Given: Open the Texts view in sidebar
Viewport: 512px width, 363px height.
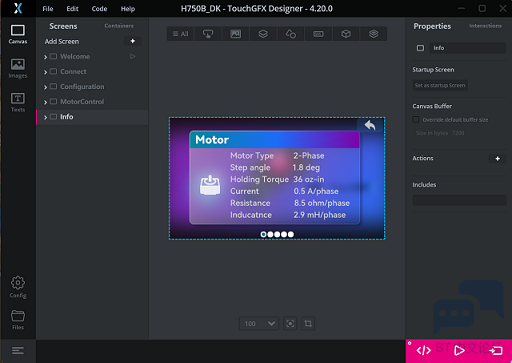Looking at the screenshot, I should (x=18, y=102).
